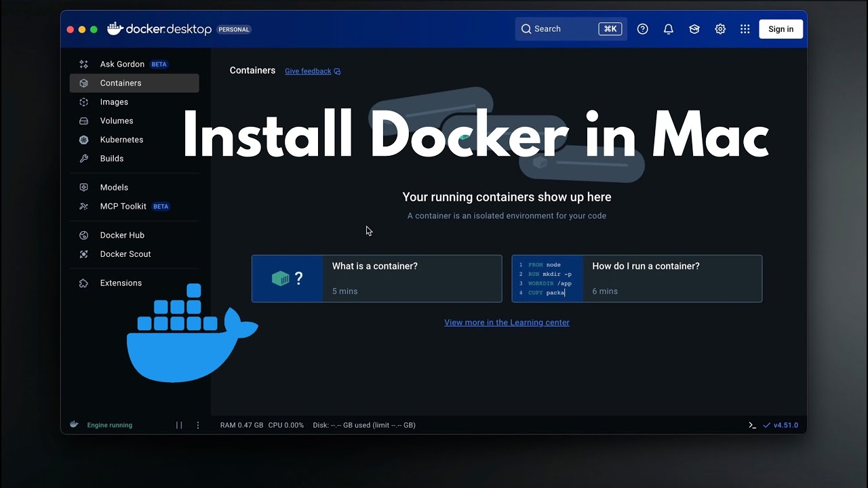Select Kubernetes in sidebar
This screenshot has height=488, width=868.
pos(134,140)
